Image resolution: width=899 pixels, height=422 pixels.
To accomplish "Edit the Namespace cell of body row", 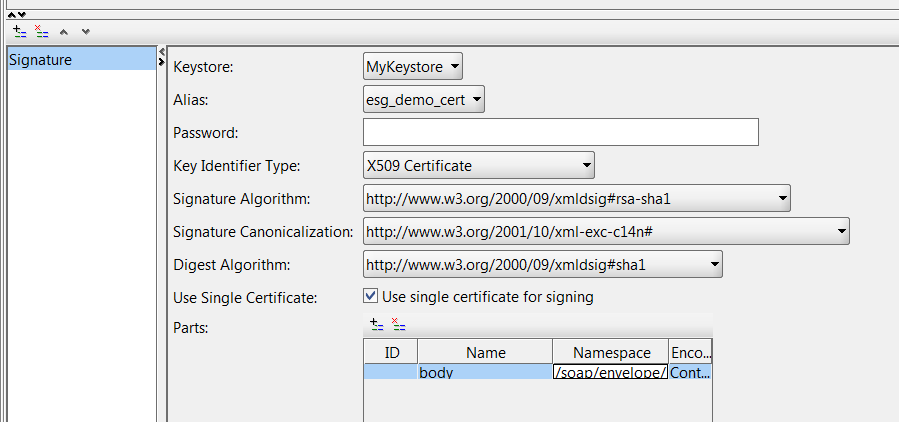I will tap(610, 372).
